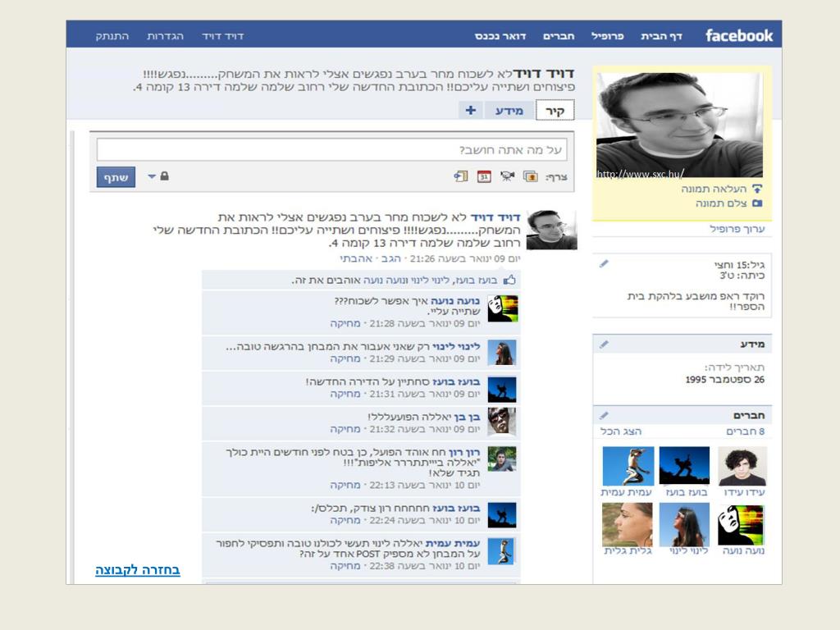Viewport: 840px width, 630px height.
Task: Delete עמית עמית's 22:38 comment via מחיקה
Action: (345, 566)
